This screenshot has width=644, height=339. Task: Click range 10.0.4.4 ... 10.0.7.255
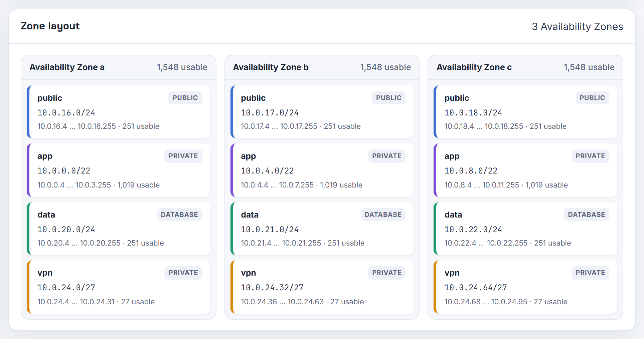click(277, 185)
